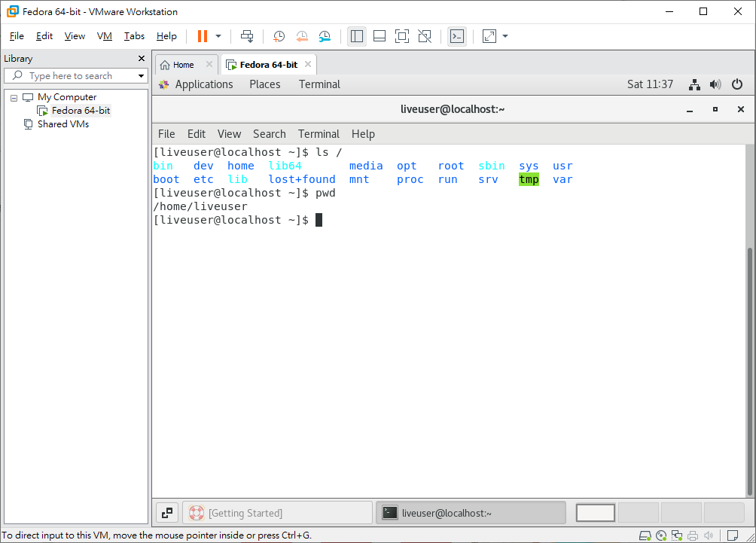Screen dimensions: 756x543
Task: Send Ctrl+Alt+Del to the VM
Action: click(247, 36)
